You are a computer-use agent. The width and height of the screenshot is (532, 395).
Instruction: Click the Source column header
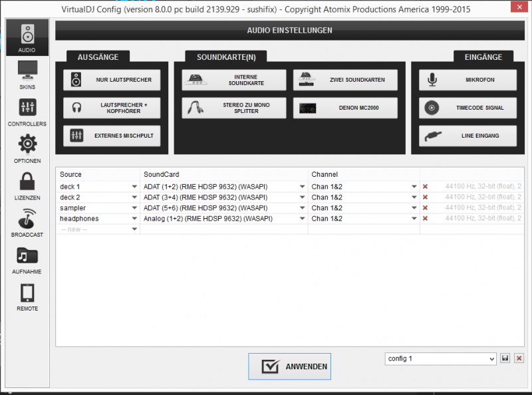tap(98, 174)
